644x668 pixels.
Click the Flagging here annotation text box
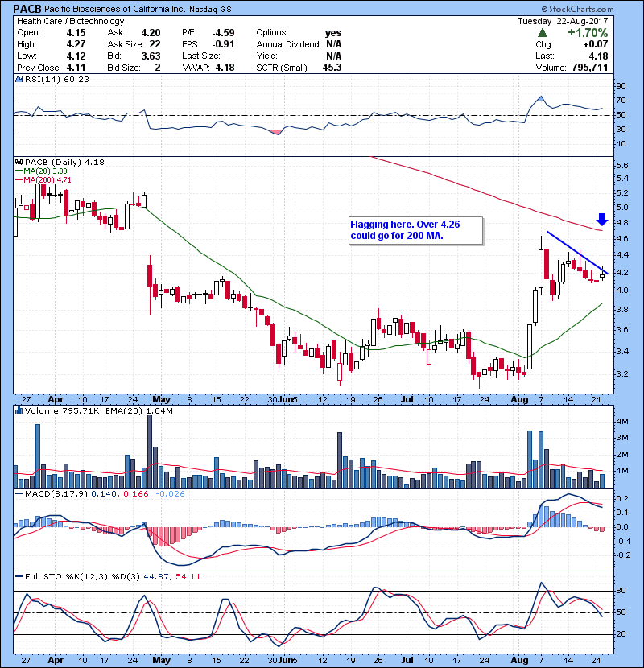[416, 230]
